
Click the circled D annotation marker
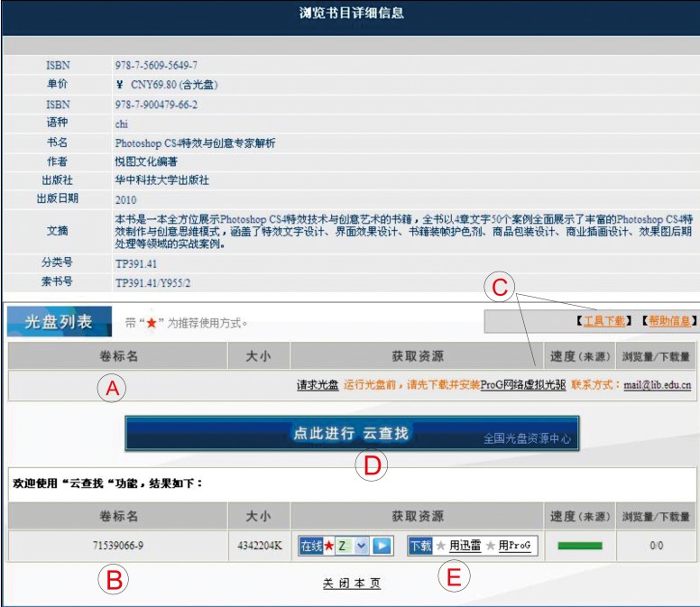point(371,465)
